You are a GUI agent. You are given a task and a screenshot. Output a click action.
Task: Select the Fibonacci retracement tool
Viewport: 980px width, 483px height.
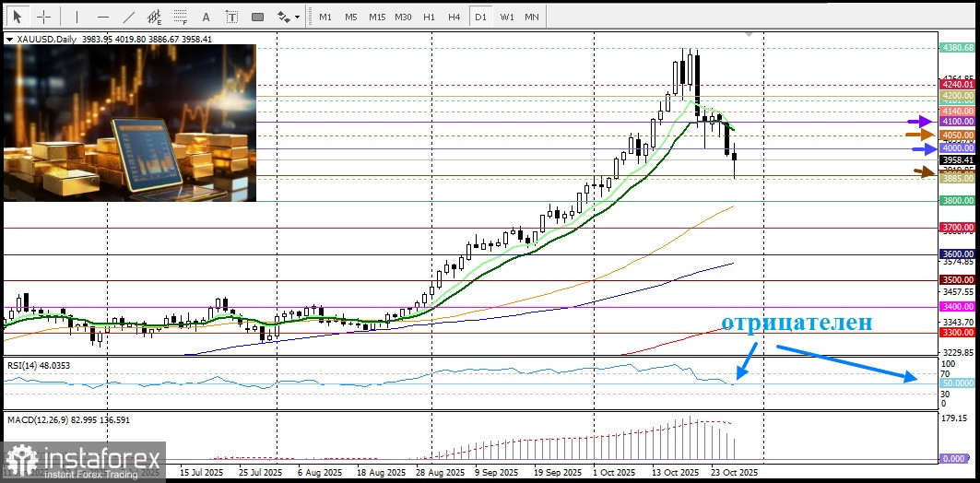click(180, 17)
